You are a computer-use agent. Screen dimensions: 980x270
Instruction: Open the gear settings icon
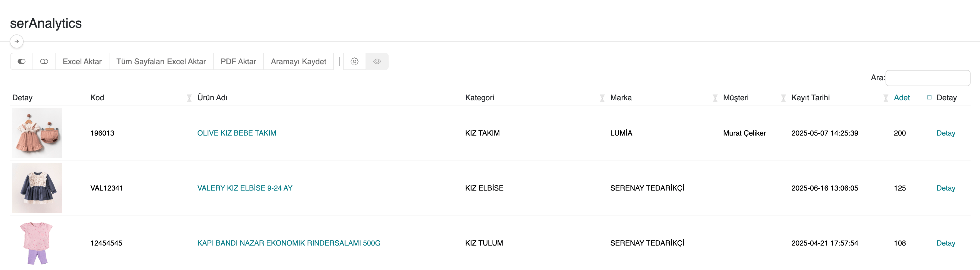point(354,61)
